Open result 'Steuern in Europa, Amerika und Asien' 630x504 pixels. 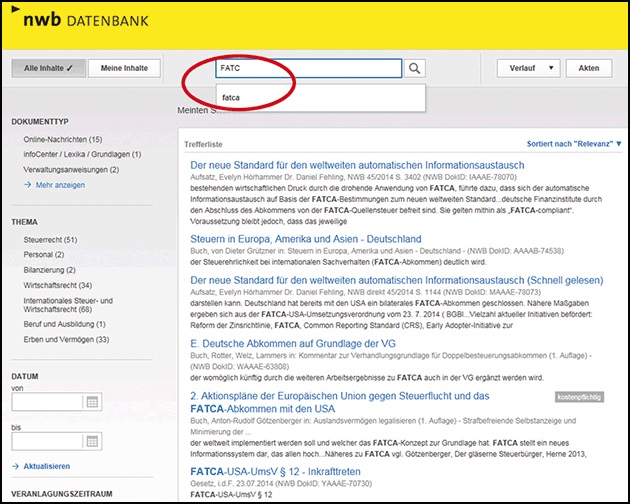point(305,240)
